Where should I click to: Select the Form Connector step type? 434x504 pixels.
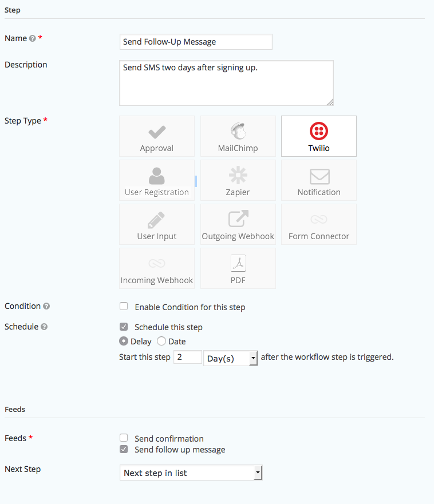(x=319, y=224)
